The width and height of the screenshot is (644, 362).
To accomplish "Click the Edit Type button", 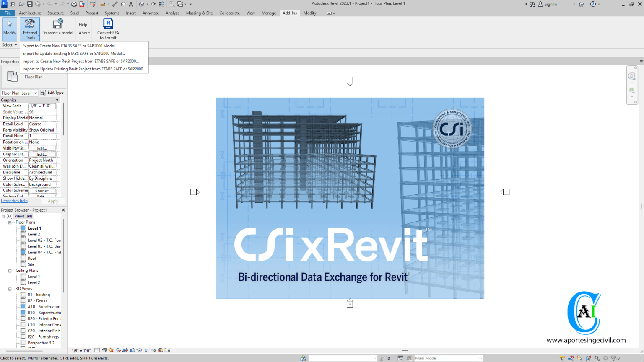I will click(52, 93).
